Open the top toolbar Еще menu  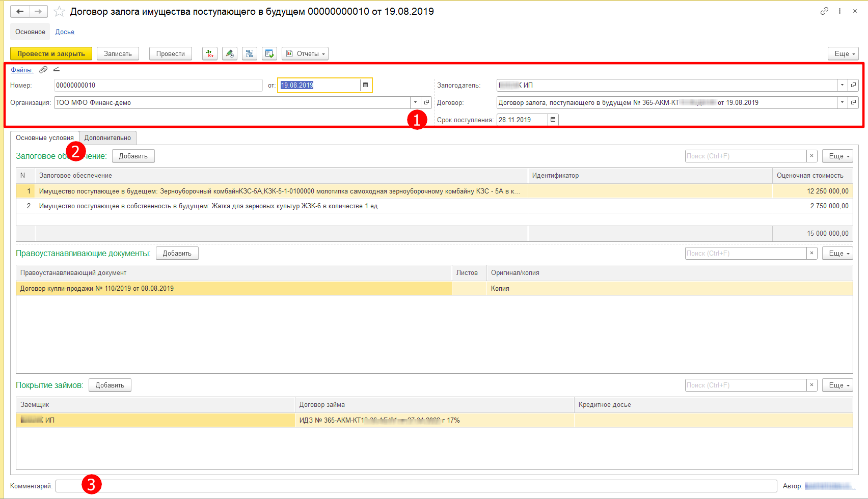pos(844,53)
